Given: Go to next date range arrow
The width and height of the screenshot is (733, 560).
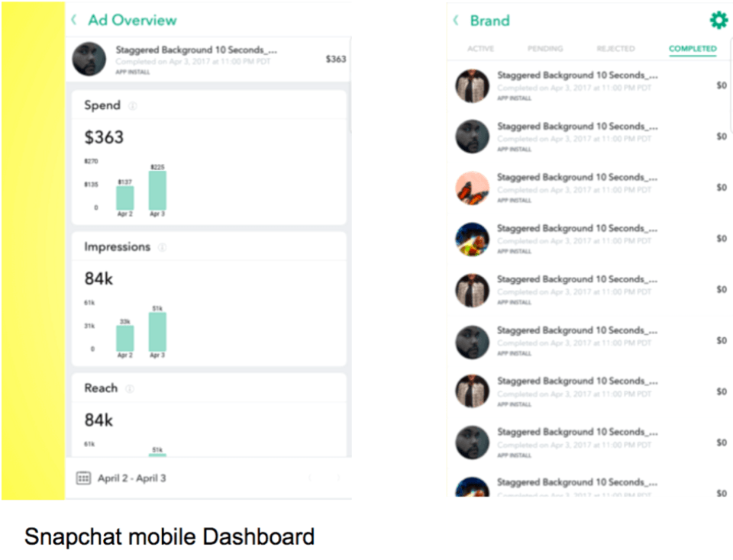Looking at the screenshot, I should [337, 478].
